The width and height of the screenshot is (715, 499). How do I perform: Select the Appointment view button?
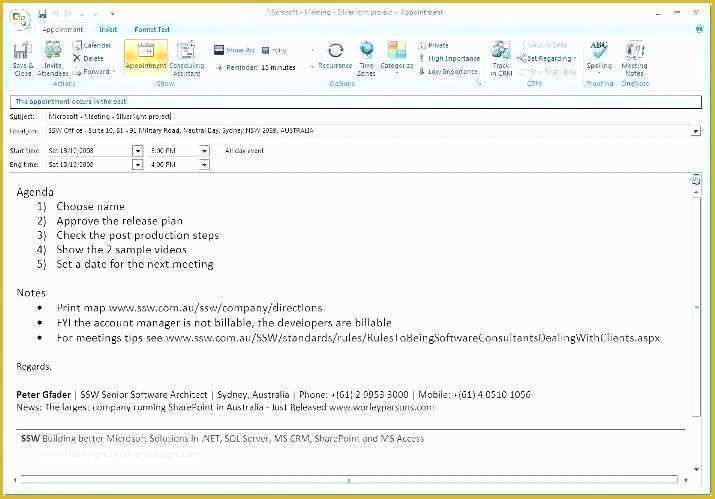pos(146,56)
